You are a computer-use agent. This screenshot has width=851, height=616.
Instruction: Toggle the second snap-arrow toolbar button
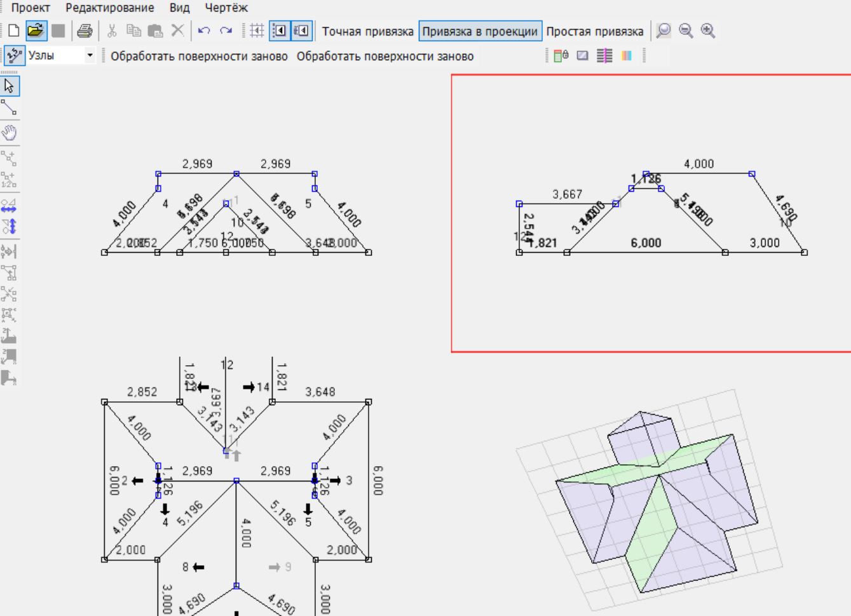pos(301,30)
